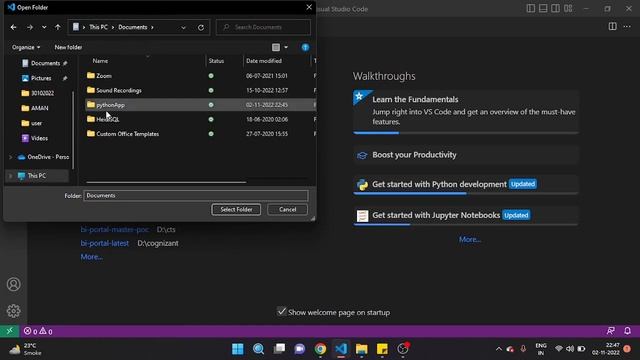Open Google Chrome from taskbar
This screenshot has width=640, height=360.
[x=320, y=349]
